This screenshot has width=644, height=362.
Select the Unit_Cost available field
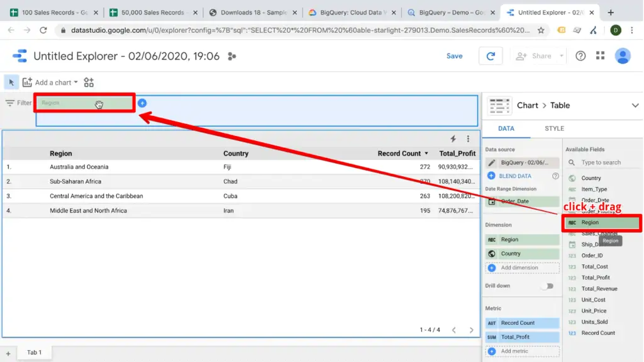[x=593, y=300]
